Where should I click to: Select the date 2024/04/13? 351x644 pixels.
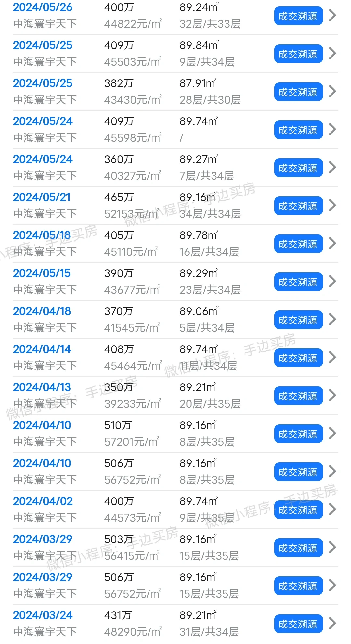[42, 387]
